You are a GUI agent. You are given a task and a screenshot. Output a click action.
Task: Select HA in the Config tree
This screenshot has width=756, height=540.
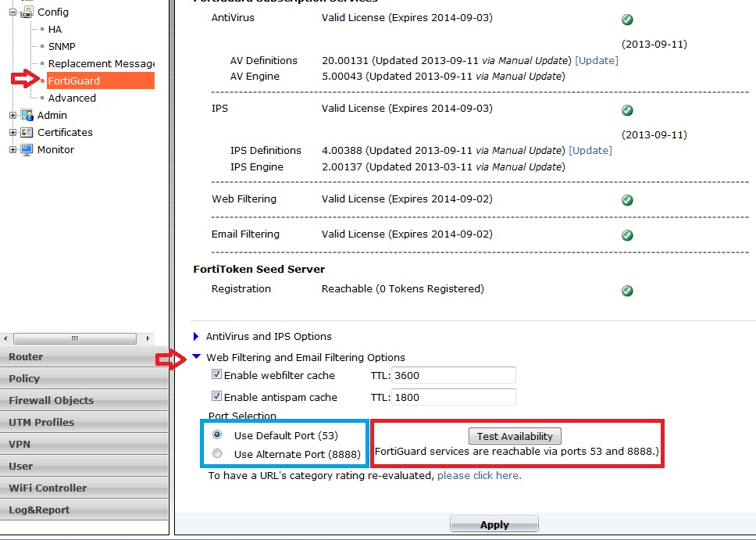(x=55, y=30)
